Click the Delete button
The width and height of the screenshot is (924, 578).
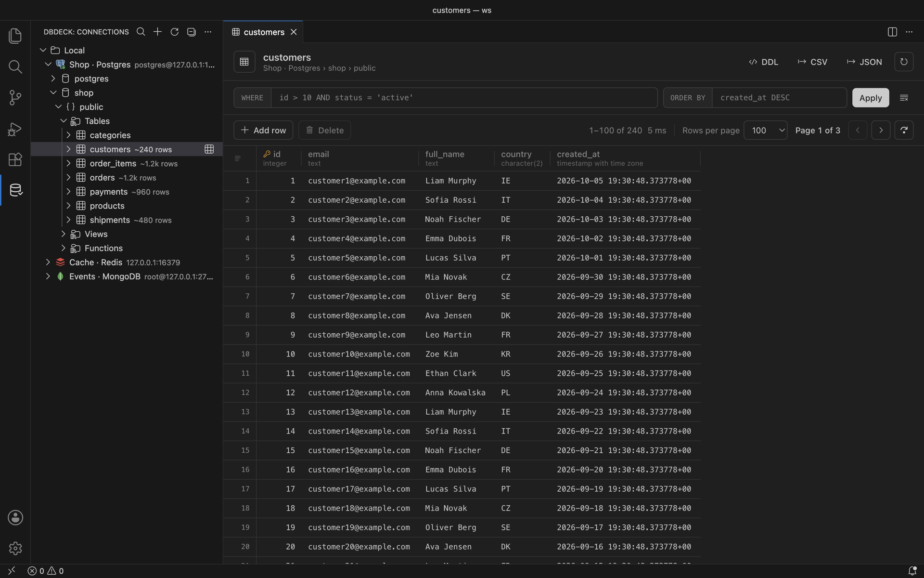coord(325,130)
